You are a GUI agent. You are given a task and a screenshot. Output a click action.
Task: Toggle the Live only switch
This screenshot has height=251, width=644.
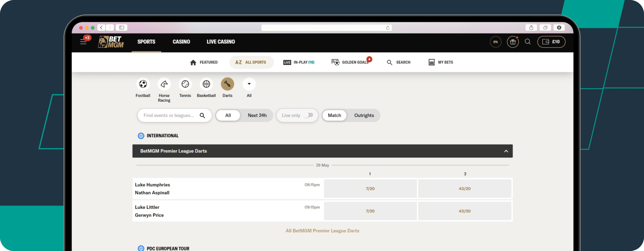click(308, 115)
